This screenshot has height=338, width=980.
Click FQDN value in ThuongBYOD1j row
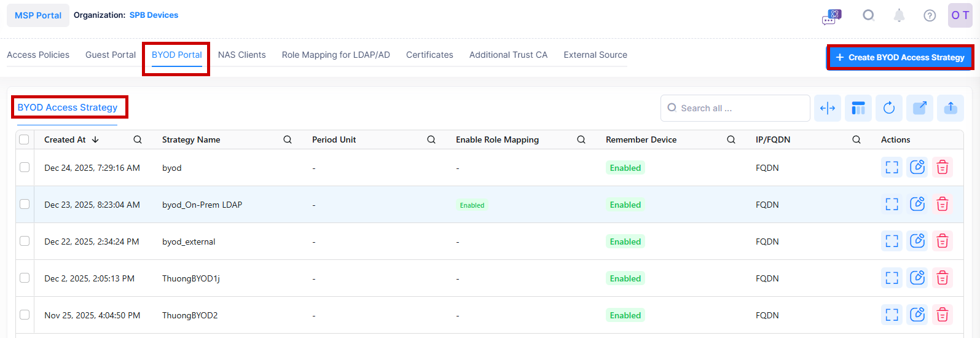click(x=767, y=278)
